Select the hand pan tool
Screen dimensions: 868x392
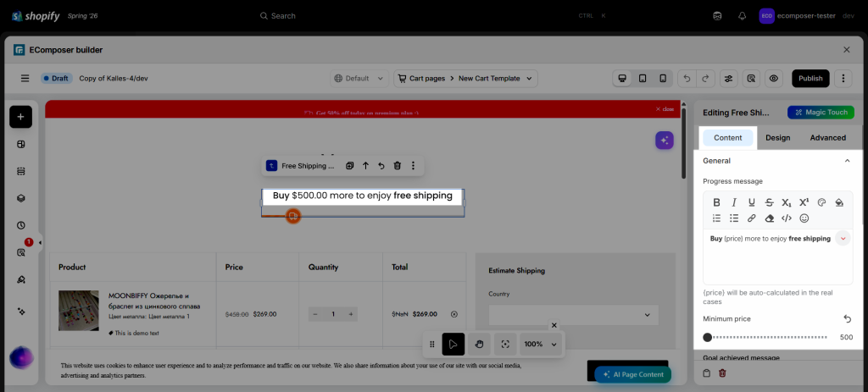click(480, 344)
